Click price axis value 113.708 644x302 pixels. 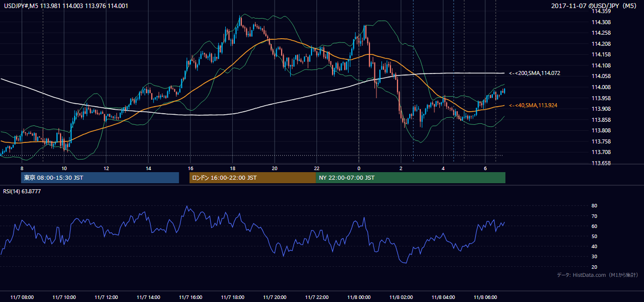tap(602, 152)
